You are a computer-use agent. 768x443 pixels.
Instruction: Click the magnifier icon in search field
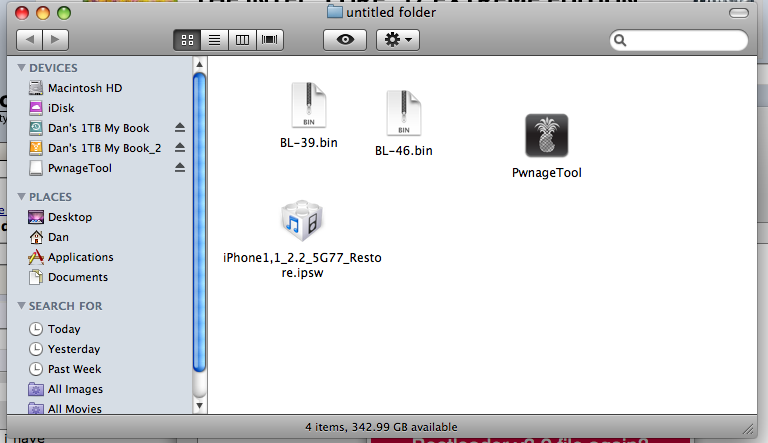click(620, 40)
